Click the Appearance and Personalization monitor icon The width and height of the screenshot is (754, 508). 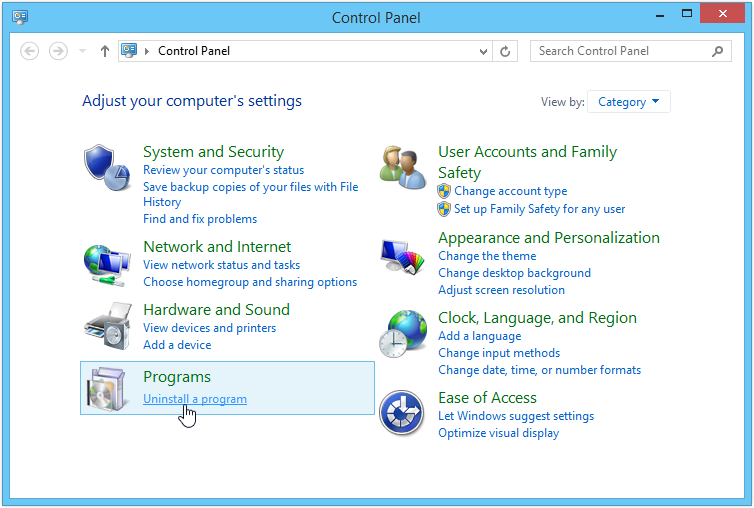coord(402,256)
